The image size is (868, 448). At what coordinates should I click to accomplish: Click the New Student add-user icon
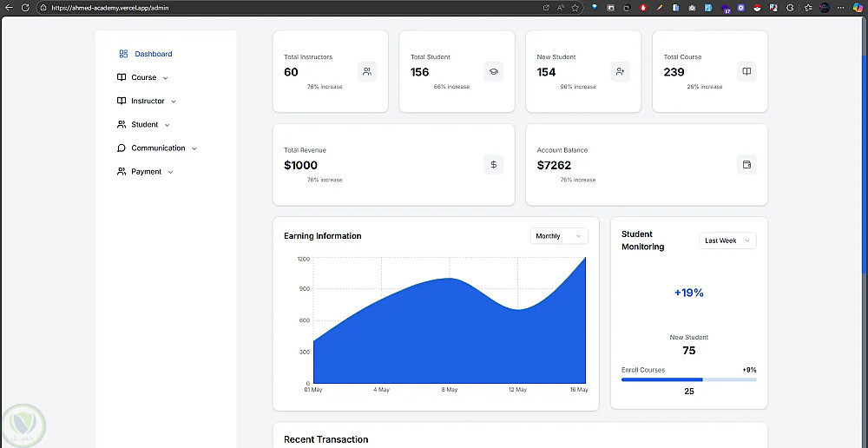[620, 71]
